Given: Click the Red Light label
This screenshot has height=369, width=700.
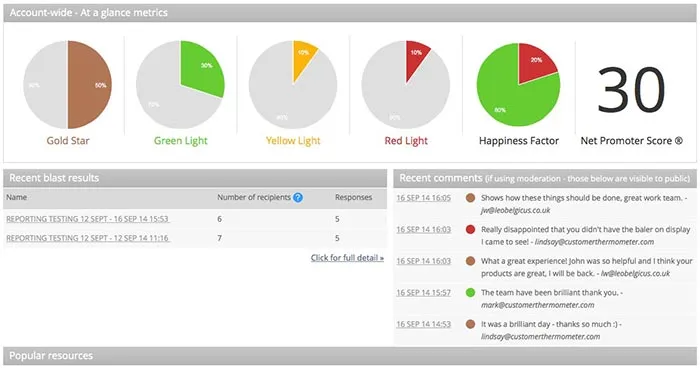Looking at the screenshot, I should [x=406, y=141].
